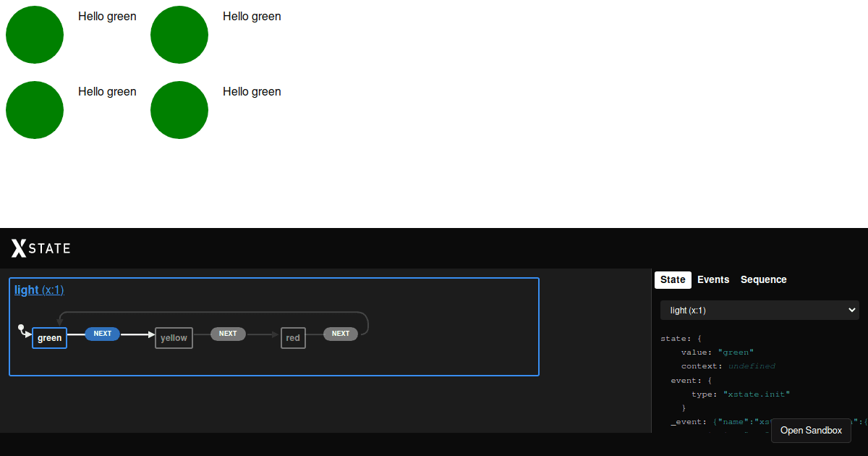Switch to the State tab

point(673,279)
